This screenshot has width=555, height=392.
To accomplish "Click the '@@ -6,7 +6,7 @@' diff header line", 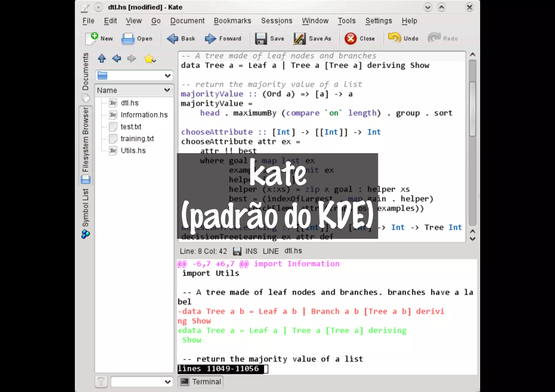I will [258, 264].
